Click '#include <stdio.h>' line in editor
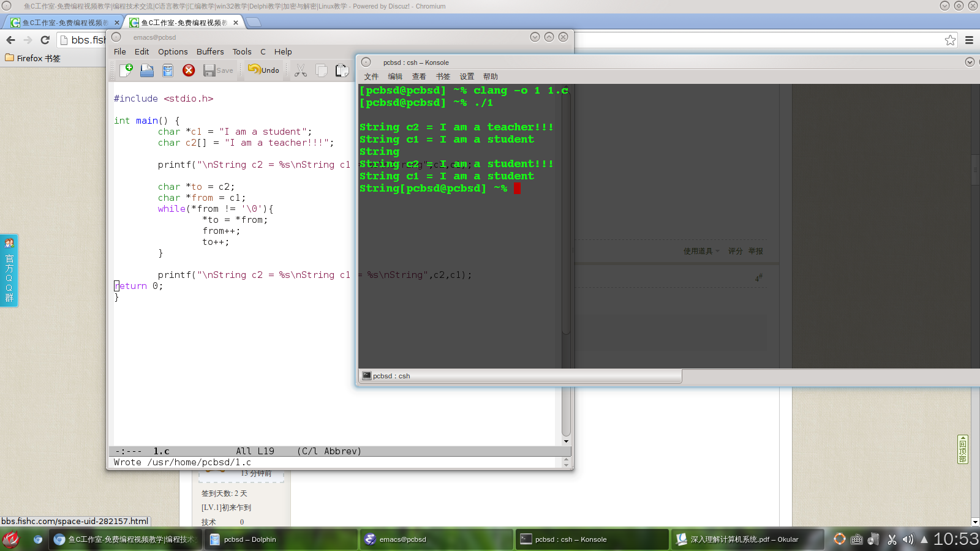Viewport: 980px width, 551px height. [x=164, y=99]
